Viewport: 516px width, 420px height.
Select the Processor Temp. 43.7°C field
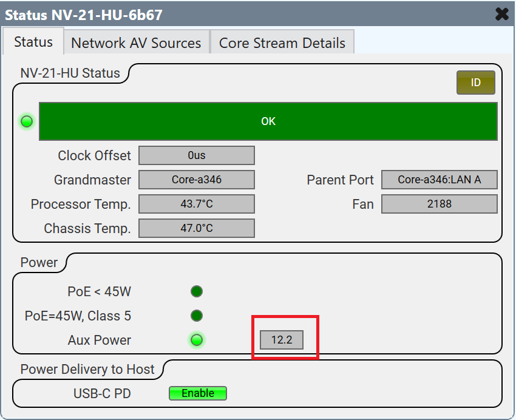coord(196,204)
